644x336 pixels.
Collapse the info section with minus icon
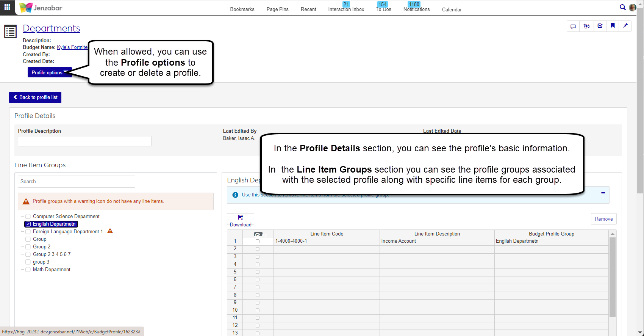coord(603,193)
